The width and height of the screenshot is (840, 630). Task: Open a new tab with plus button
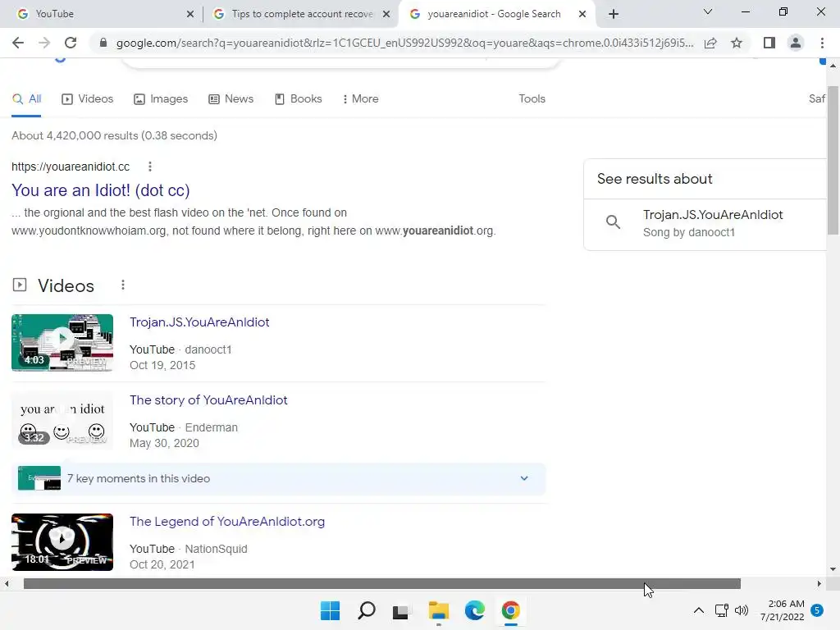pos(614,14)
